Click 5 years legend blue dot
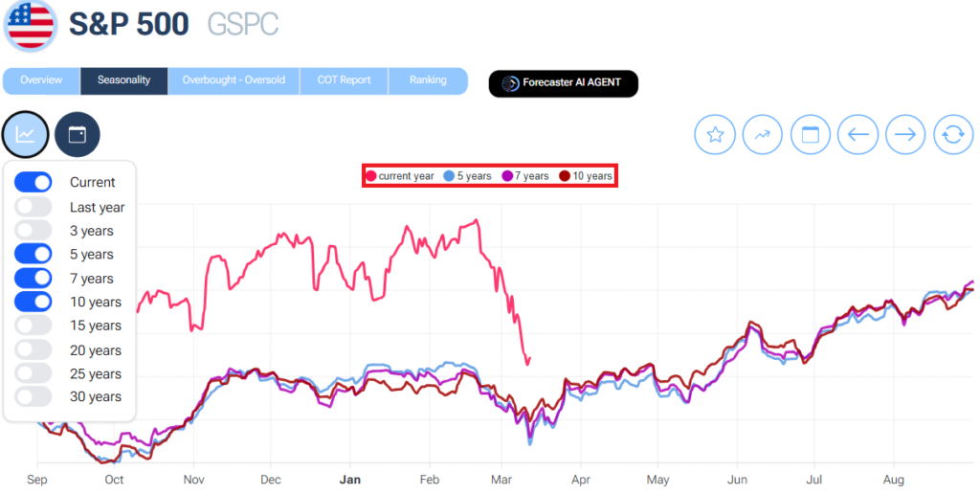980x495 pixels. pos(449,176)
